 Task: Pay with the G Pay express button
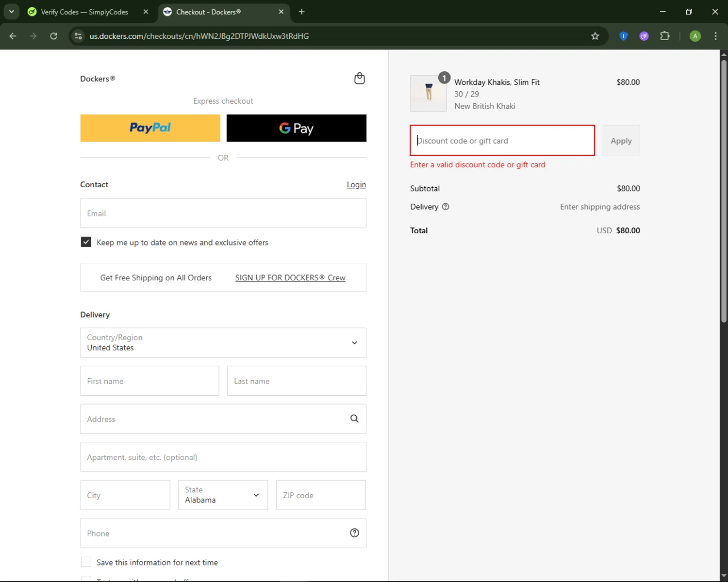pos(297,128)
